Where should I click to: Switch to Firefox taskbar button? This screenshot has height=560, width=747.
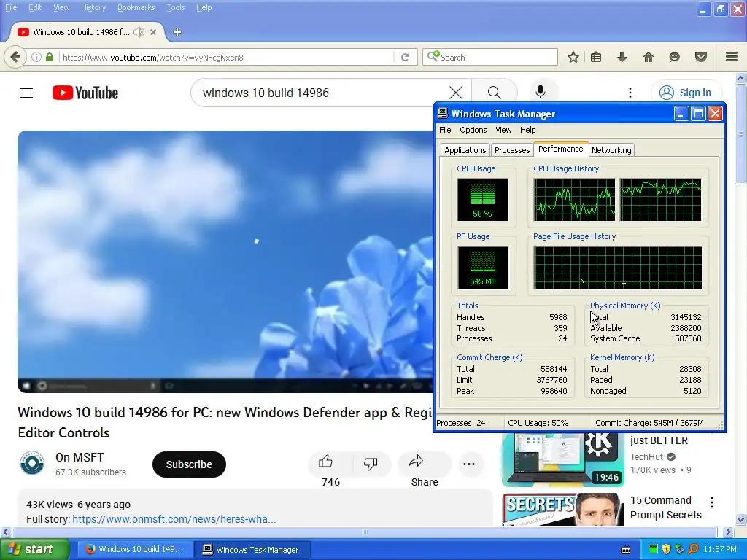135,549
